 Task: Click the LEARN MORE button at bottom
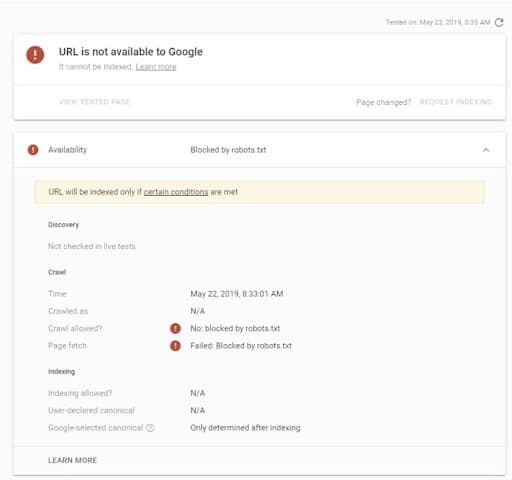[72, 460]
